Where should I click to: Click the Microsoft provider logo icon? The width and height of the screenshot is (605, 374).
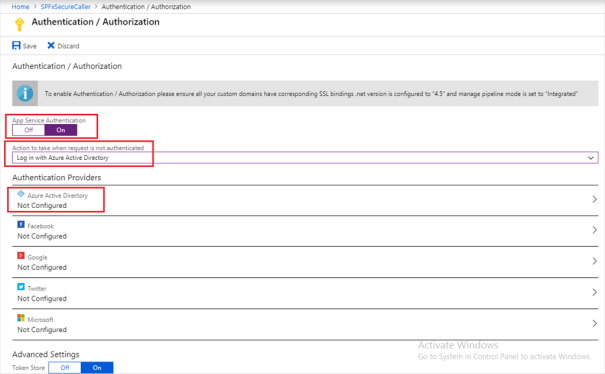[21, 318]
